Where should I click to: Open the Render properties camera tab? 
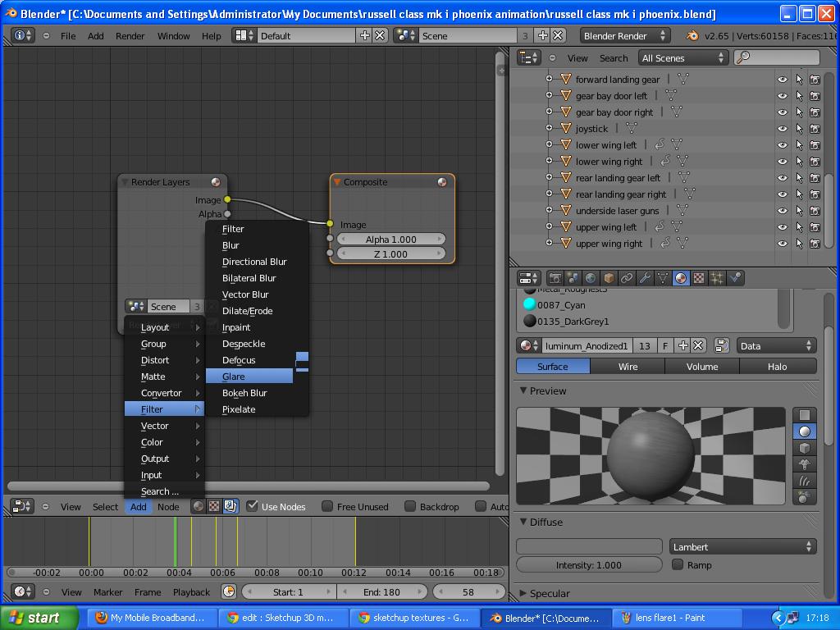coord(555,278)
